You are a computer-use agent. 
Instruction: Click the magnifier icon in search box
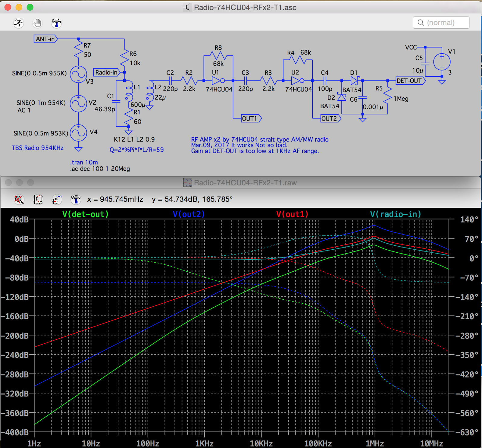(421, 23)
